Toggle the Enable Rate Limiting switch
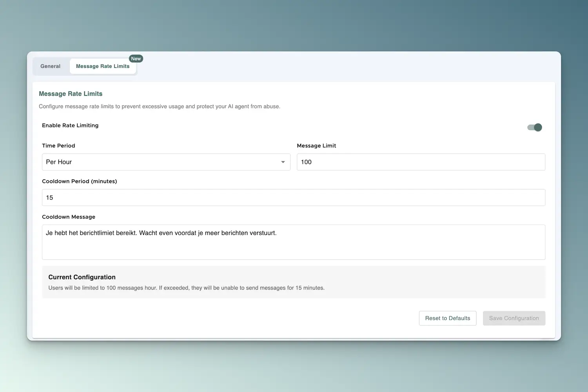Image resolution: width=588 pixels, height=392 pixels. point(535,127)
